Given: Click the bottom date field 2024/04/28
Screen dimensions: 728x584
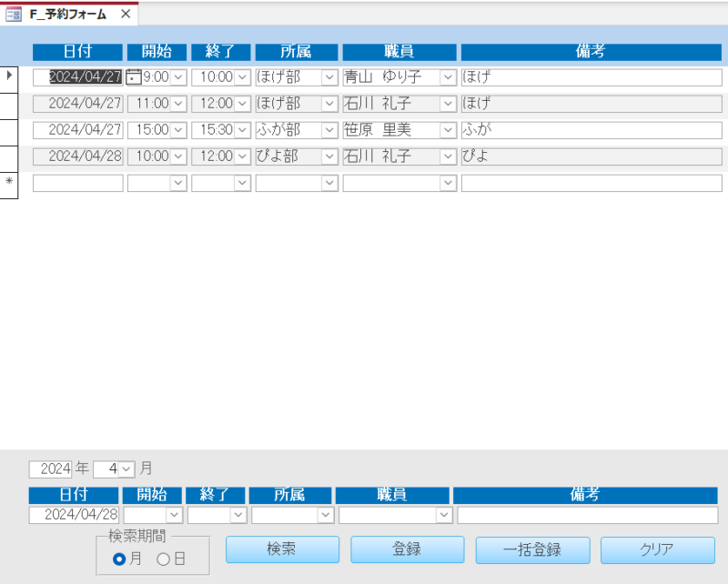Looking at the screenshot, I should tap(74, 515).
